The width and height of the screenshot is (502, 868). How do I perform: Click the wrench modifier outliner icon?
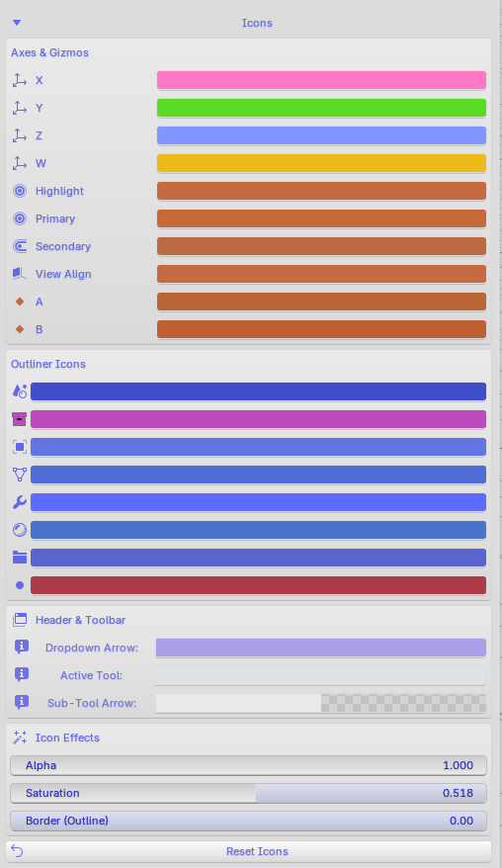pyautogui.click(x=20, y=502)
